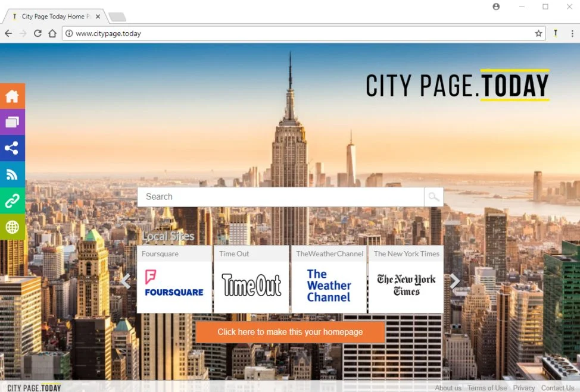Close the City Page Today tab
This screenshot has width=580, height=392.
98,17
